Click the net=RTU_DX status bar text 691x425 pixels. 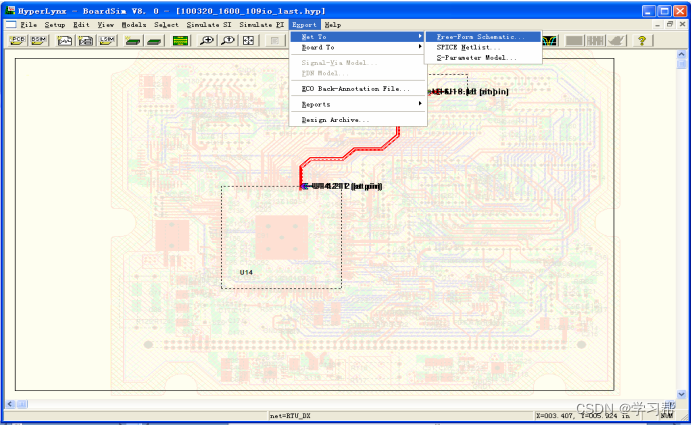pyautogui.click(x=290, y=416)
